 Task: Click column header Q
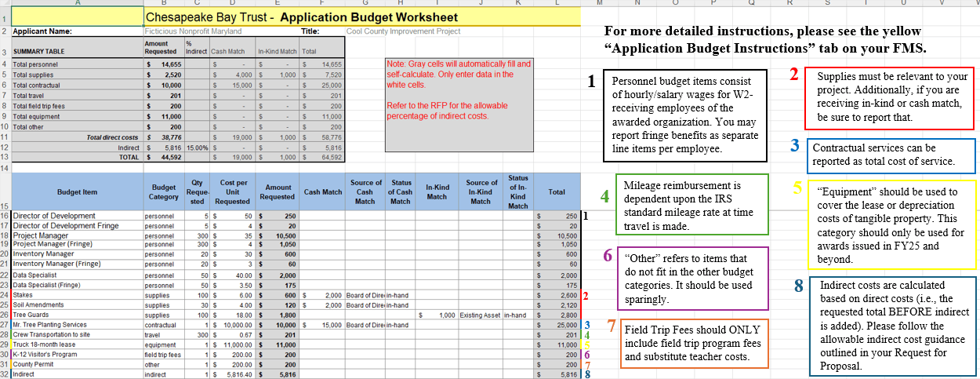click(753, 4)
